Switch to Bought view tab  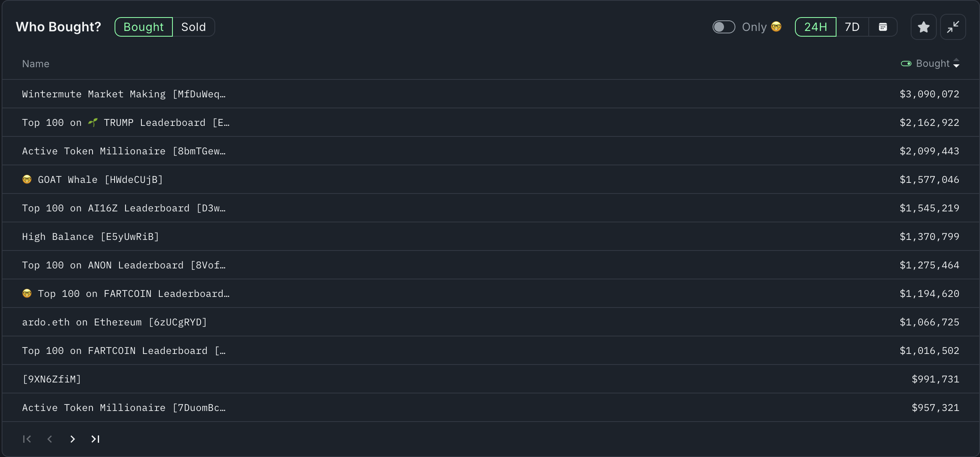click(143, 27)
